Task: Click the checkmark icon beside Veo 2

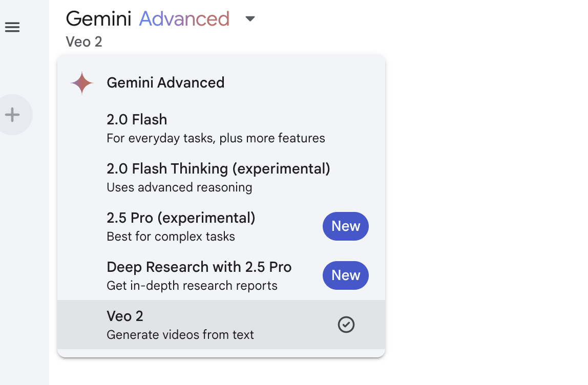Action: point(346,325)
